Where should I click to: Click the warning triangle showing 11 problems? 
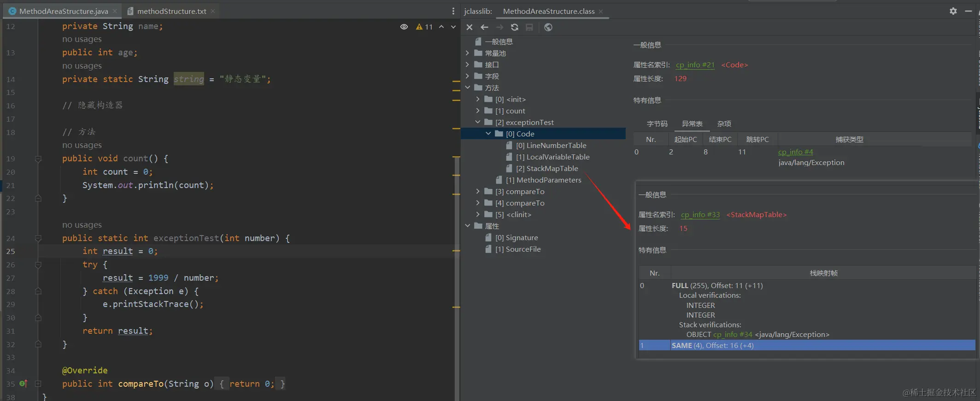point(424,27)
